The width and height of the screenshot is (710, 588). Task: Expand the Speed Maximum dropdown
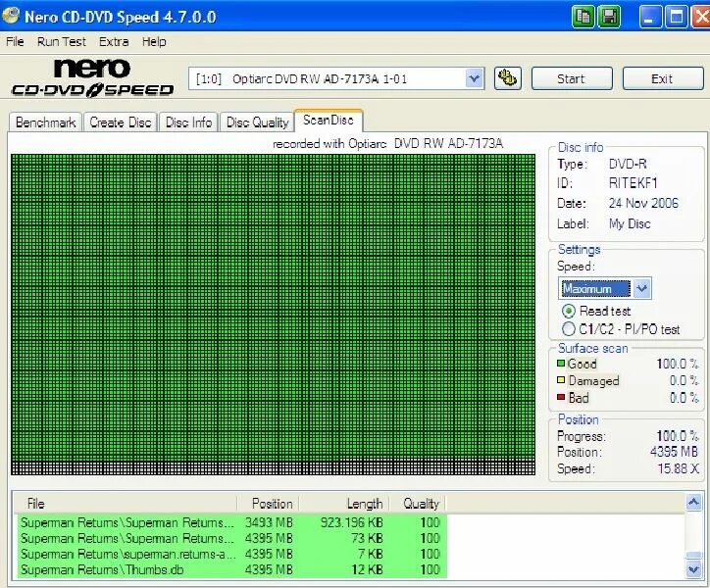[x=642, y=288]
